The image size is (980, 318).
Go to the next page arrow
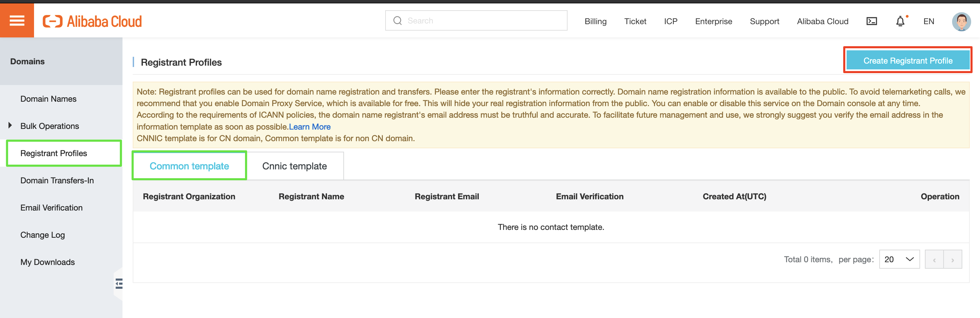953,260
